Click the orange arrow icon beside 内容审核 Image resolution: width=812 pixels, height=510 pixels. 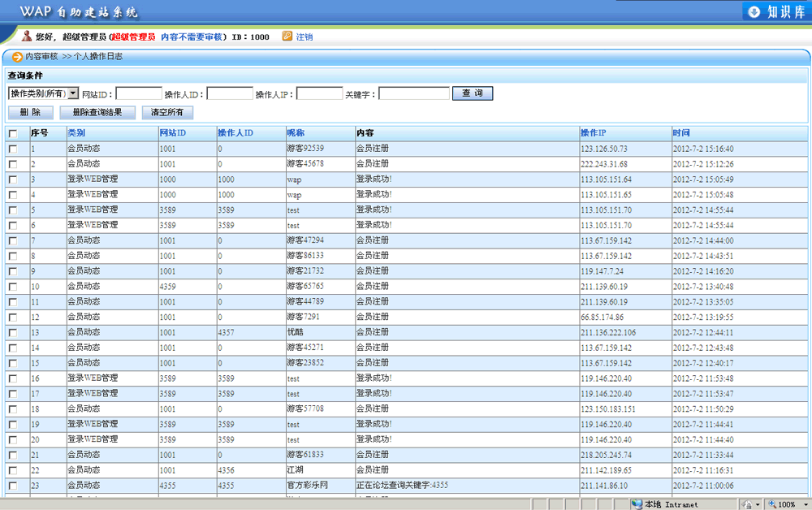(18, 57)
